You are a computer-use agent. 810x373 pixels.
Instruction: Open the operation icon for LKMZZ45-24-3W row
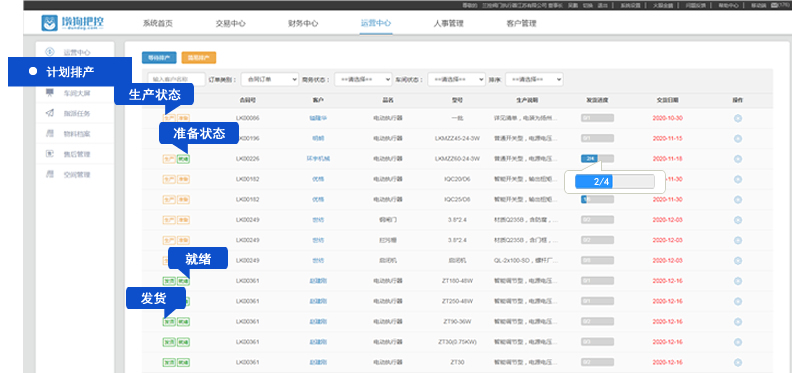pyautogui.click(x=738, y=138)
